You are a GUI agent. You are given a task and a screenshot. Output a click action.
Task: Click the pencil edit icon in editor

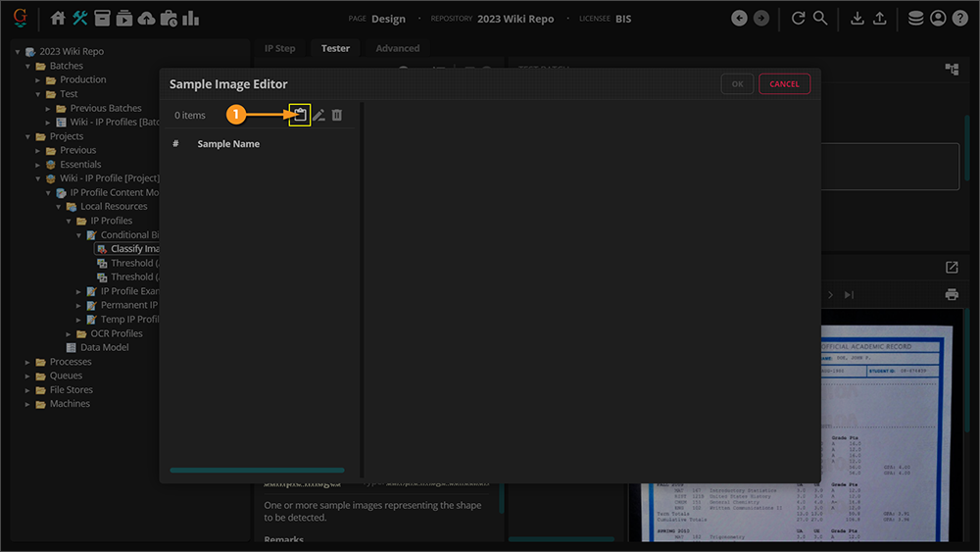[318, 115]
